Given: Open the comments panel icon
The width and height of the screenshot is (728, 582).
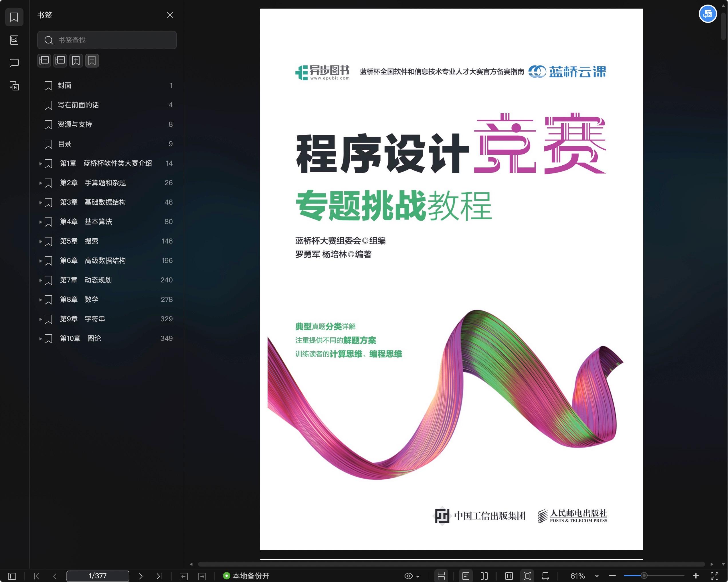Looking at the screenshot, I should (x=14, y=63).
